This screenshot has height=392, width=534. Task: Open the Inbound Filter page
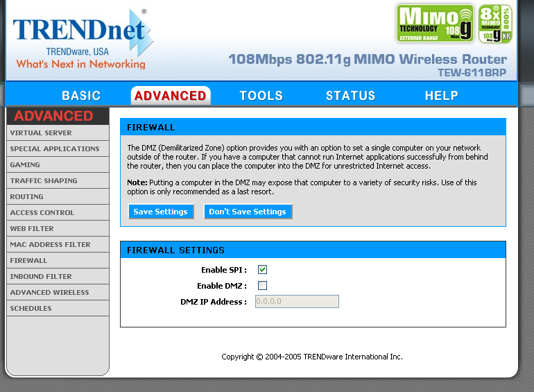58,277
